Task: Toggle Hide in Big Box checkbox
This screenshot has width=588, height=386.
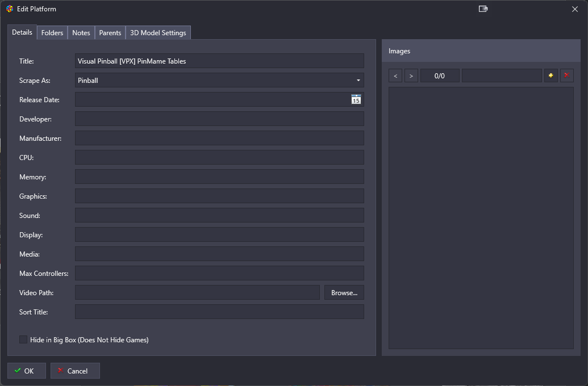Action: click(23, 339)
